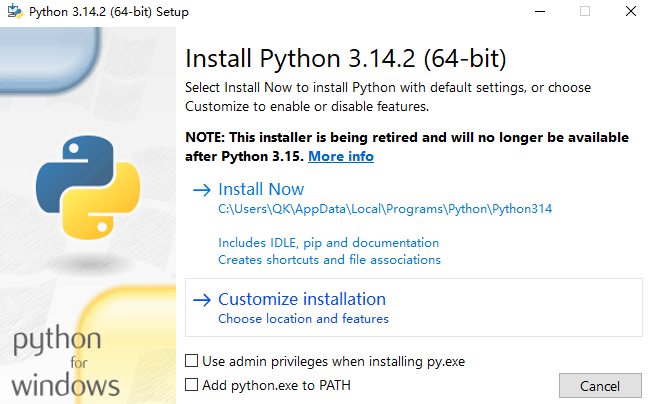Screen dimensions: 653x404
Task: Click the default install path text
Action: point(385,209)
